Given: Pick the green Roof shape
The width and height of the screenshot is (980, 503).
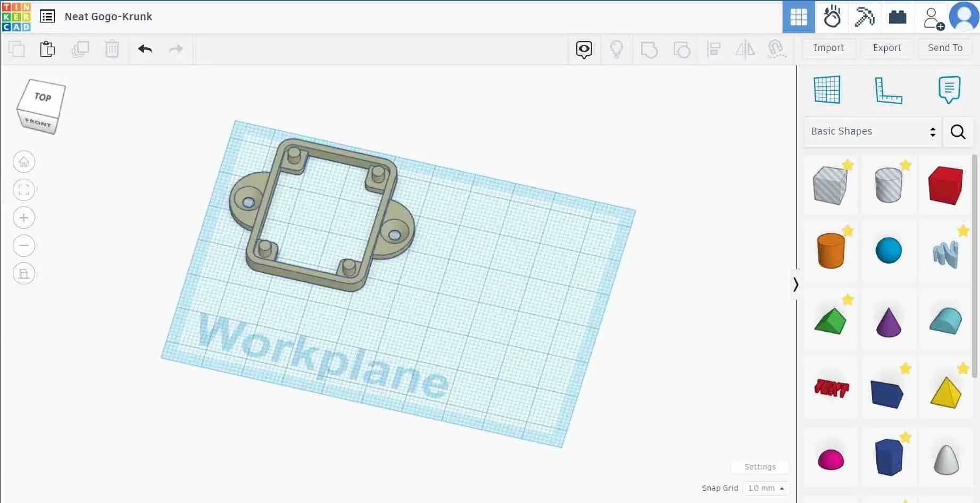Looking at the screenshot, I should pyautogui.click(x=830, y=321).
